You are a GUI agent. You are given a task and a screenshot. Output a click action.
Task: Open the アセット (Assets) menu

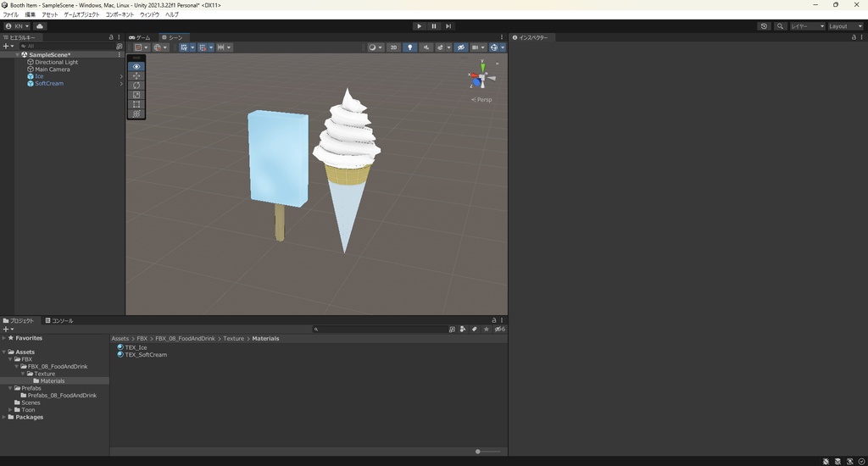[50, 15]
